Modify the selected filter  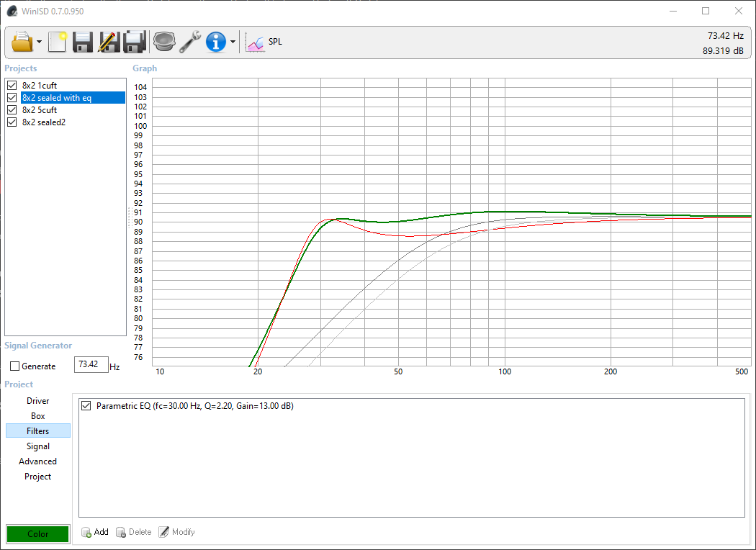point(177,532)
